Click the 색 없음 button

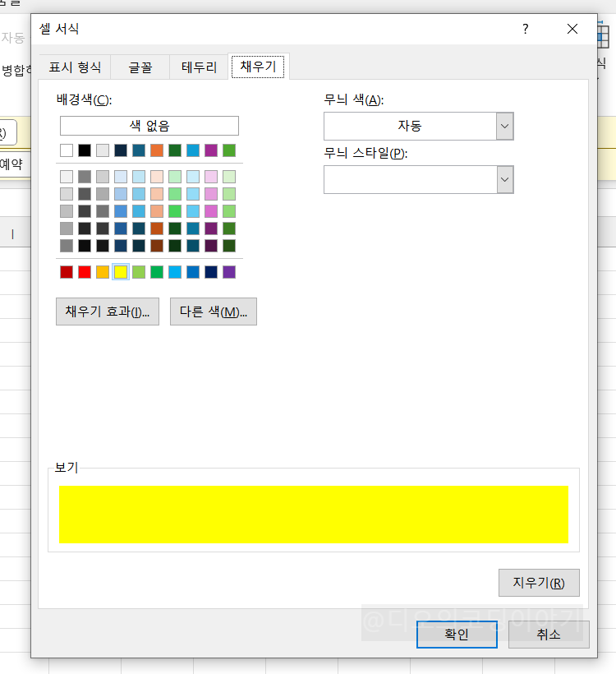click(x=149, y=126)
